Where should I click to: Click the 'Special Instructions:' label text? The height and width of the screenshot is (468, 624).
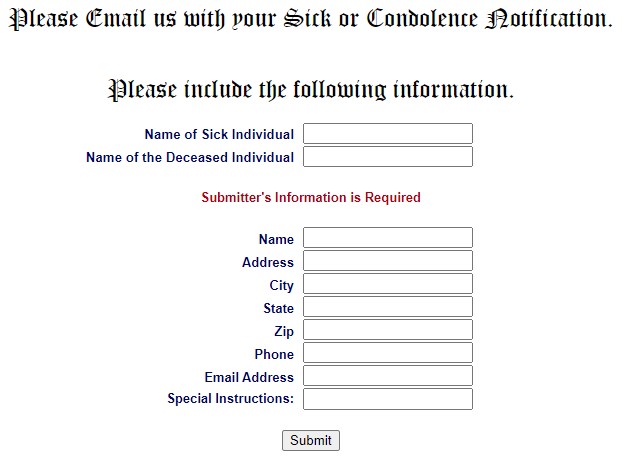pyautogui.click(x=230, y=398)
